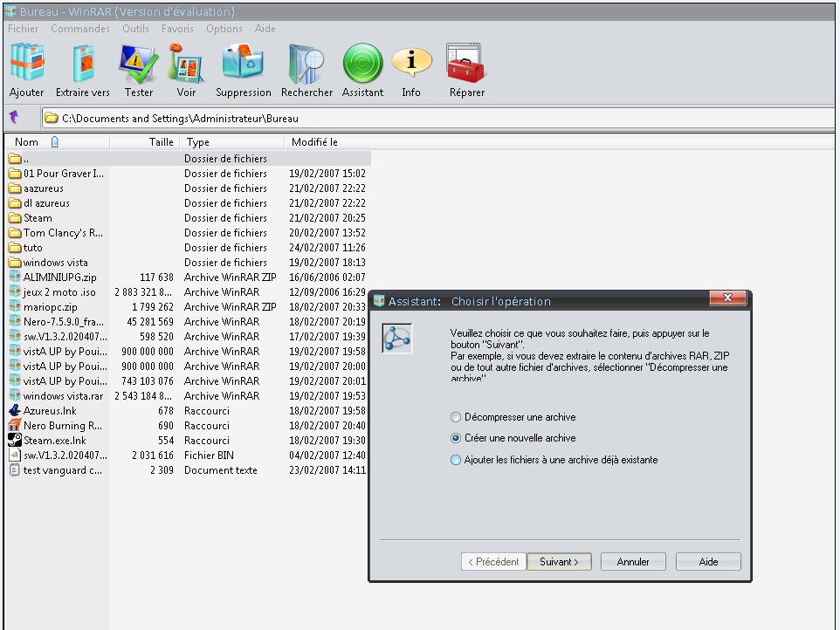Click the jeux 2 moto .iso archive icon

(15, 292)
